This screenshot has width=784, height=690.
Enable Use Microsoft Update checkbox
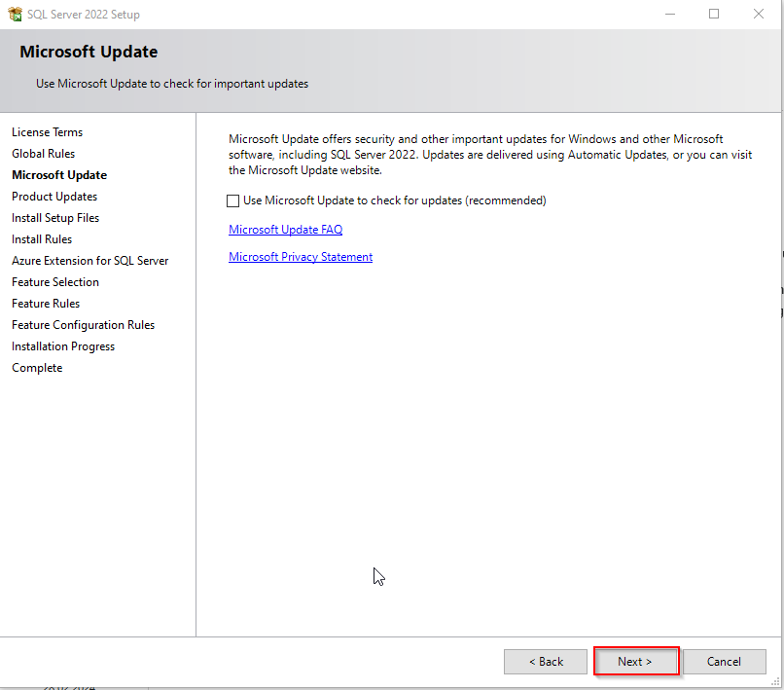coord(232,201)
